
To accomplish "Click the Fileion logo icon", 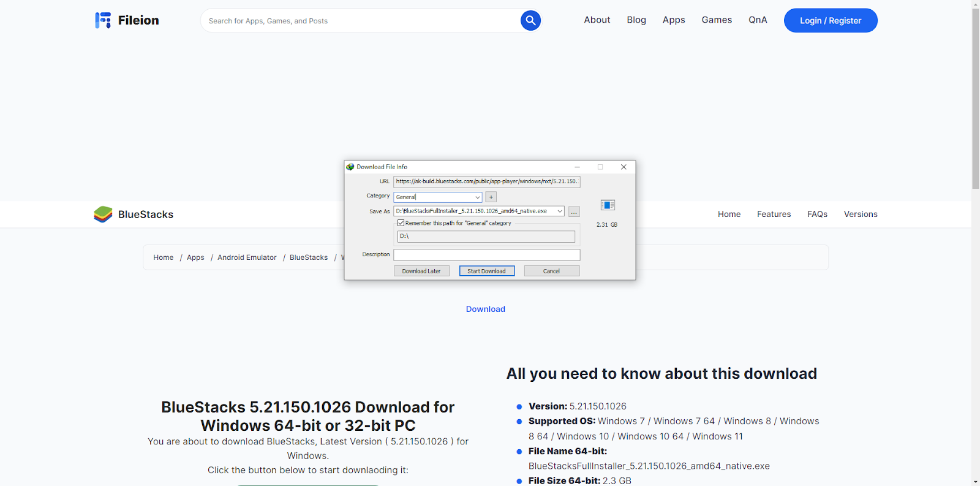I will click(x=103, y=20).
